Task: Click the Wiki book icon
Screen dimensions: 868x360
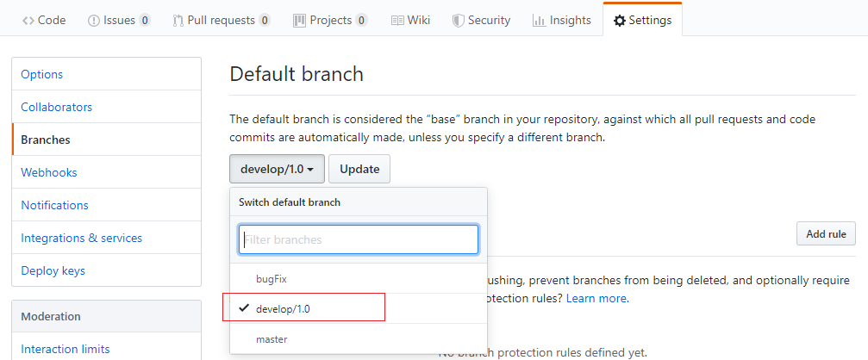Action: point(397,20)
